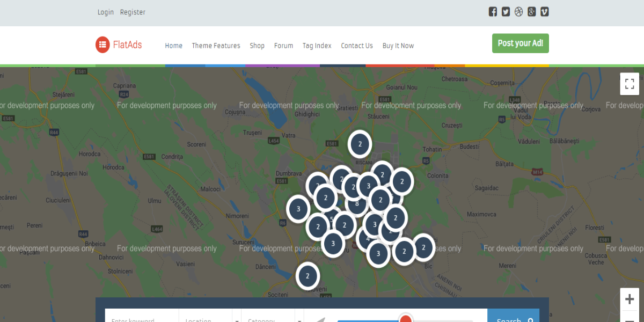Click the Ghidighici map label
Viewport: 644px width, 322px height.
pos(308,114)
